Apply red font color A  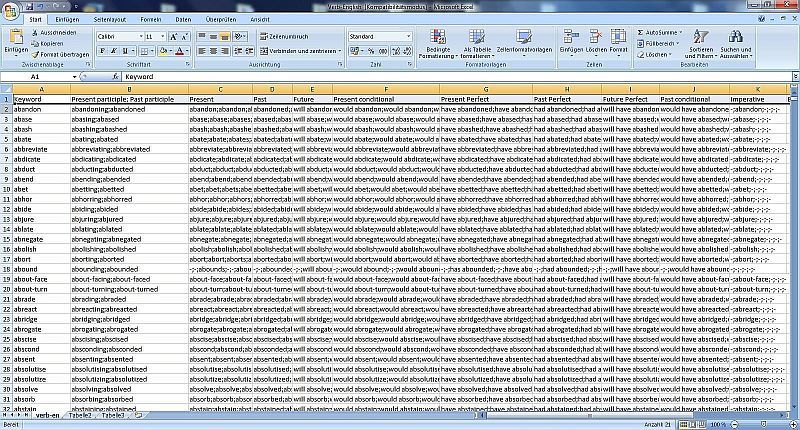[x=179, y=51]
